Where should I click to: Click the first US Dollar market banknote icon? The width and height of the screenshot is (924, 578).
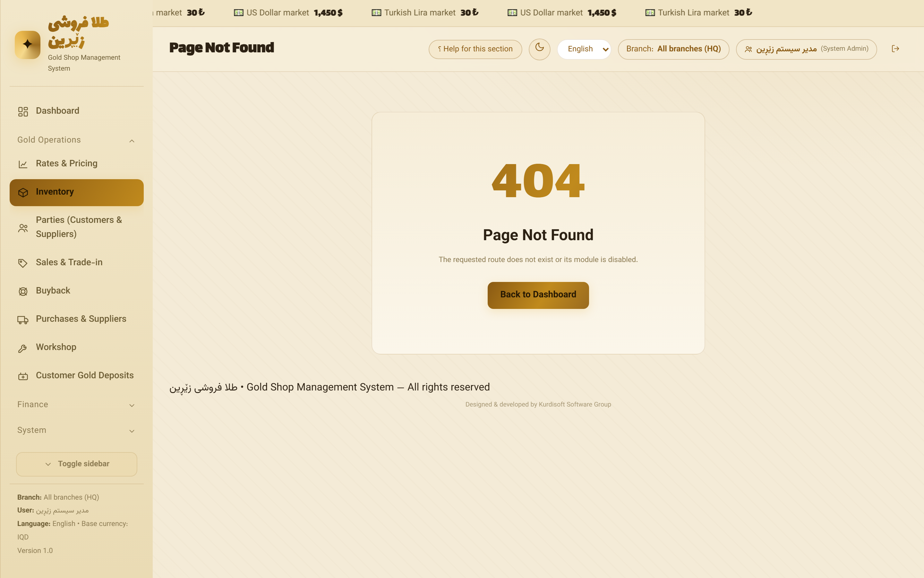tap(239, 13)
